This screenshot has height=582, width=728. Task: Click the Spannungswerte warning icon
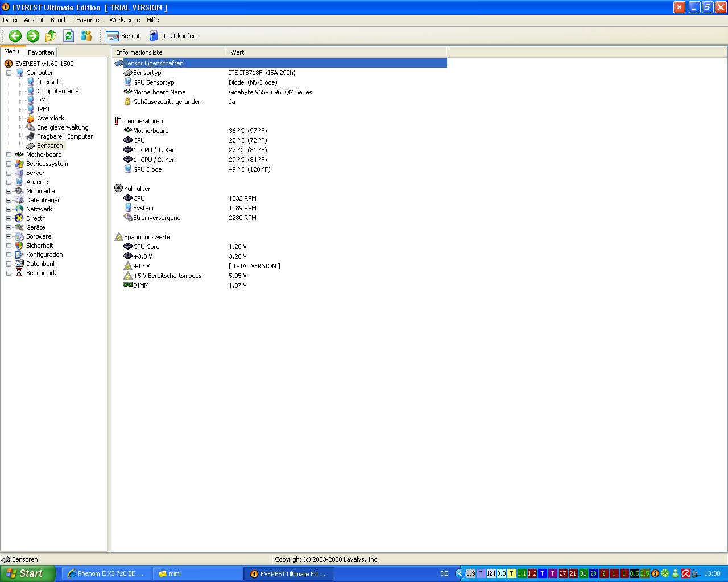pyautogui.click(x=118, y=236)
